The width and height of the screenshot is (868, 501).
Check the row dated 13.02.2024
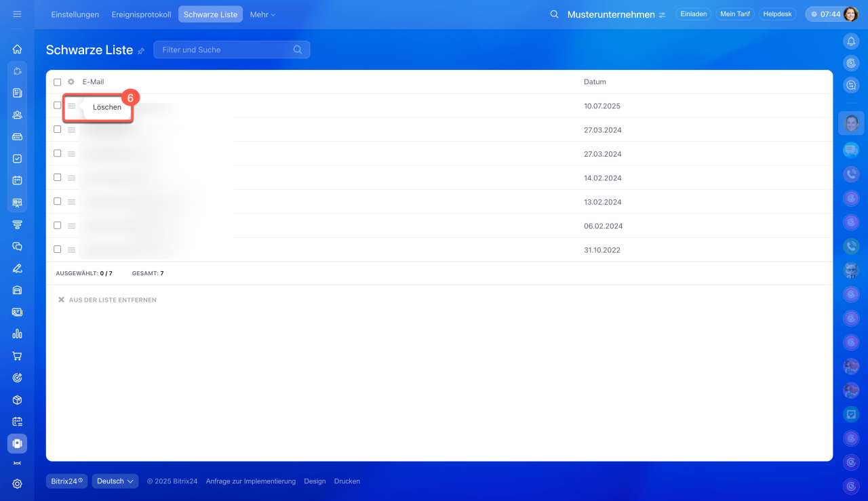(x=57, y=201)
